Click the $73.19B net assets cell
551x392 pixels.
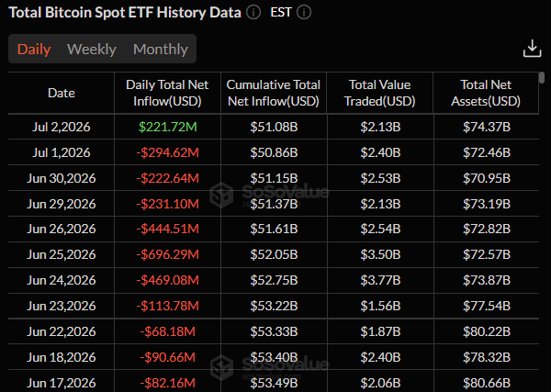point(487,204)
